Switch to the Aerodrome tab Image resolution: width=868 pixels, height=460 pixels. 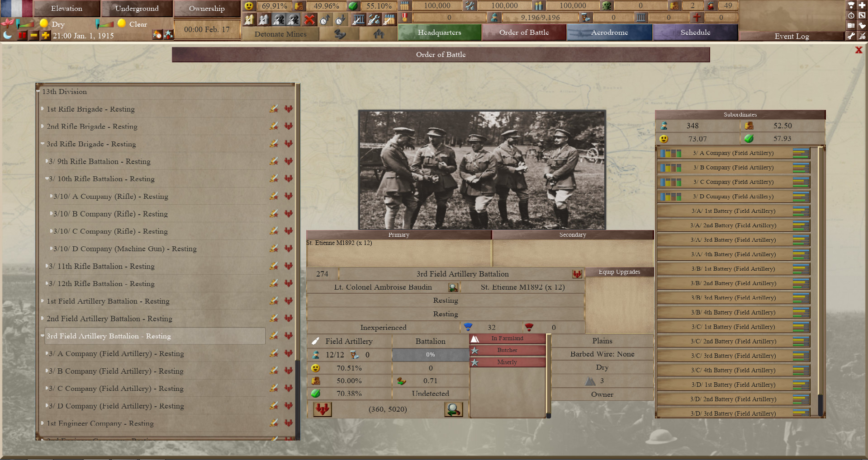[x=609, y=33]
